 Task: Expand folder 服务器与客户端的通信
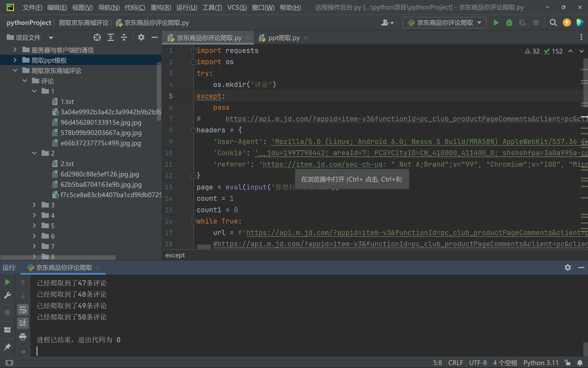tap(15, 50)
